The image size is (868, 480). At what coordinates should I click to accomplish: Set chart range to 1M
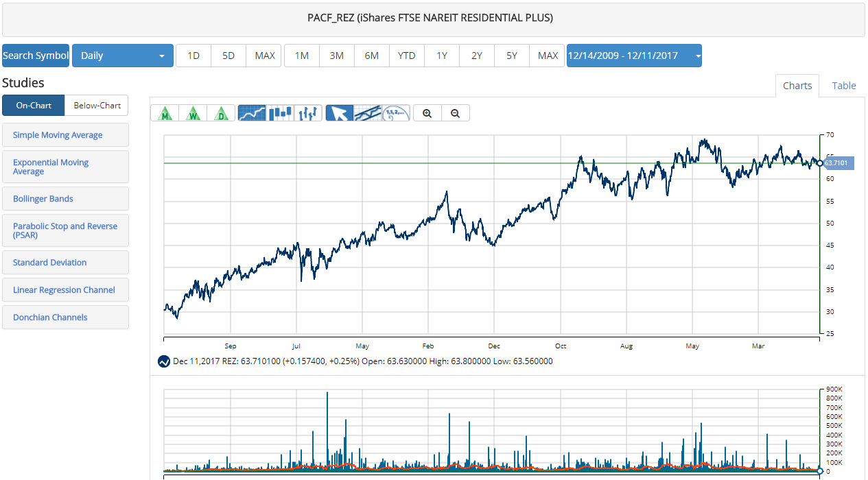(302, 56)
